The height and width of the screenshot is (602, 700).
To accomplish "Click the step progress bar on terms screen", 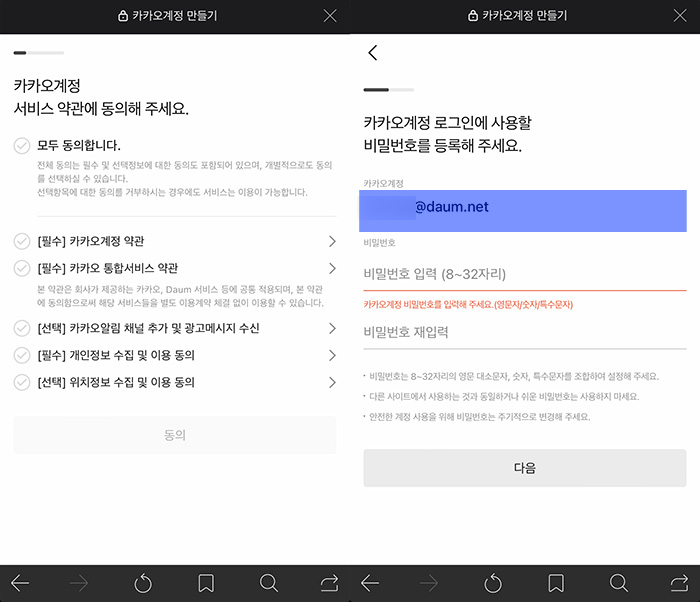I will click(x=39, y=53).
